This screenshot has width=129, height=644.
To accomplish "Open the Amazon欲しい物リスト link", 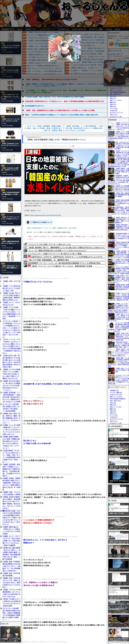I will [115, 54].
